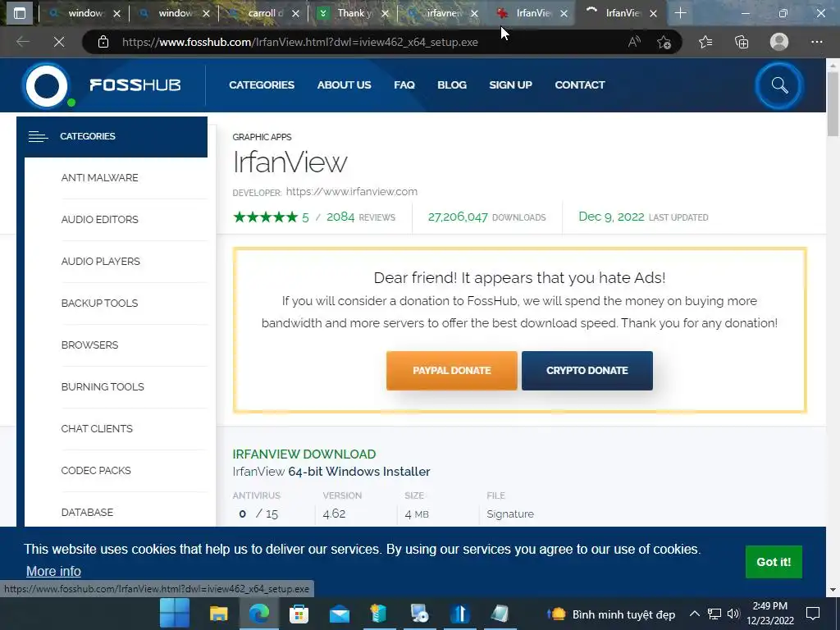Click Microsoft Edge taskbar icon

(259, 614)
